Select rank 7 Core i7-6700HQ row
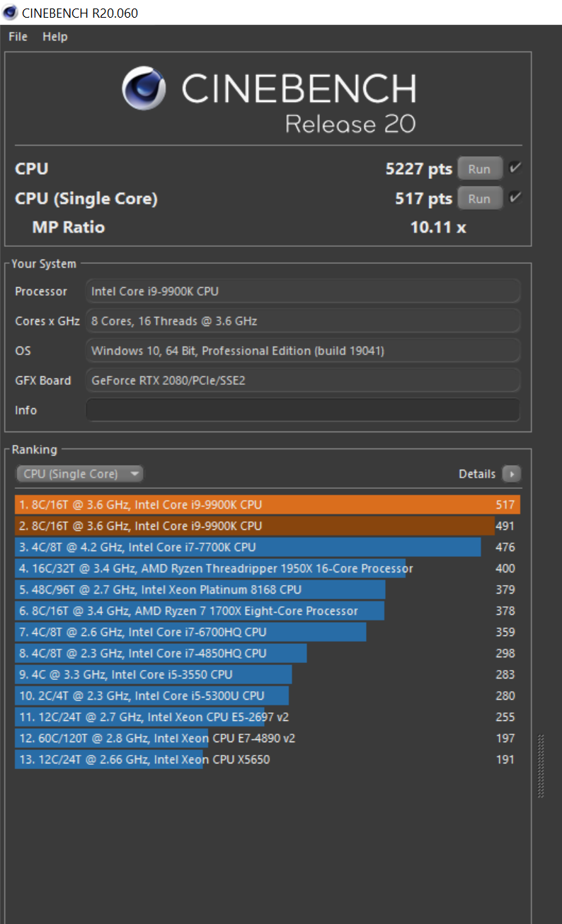This screenshot has height=924, width=562. tap(268, 632)
